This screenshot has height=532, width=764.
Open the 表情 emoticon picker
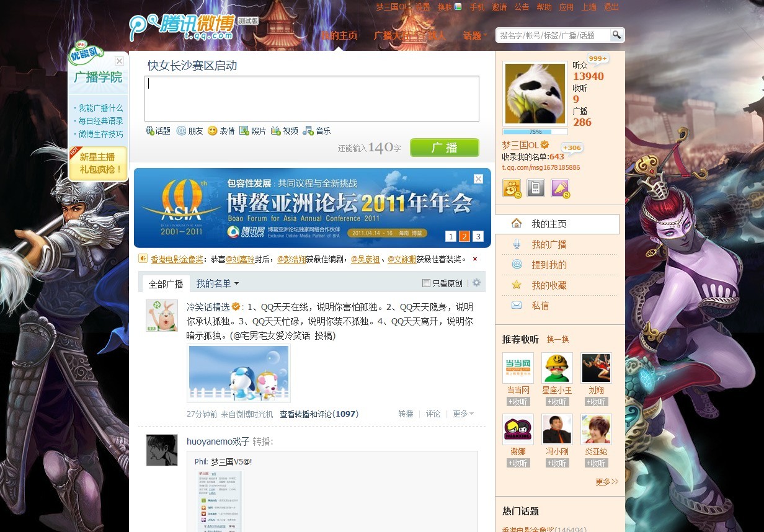(221, 131)
